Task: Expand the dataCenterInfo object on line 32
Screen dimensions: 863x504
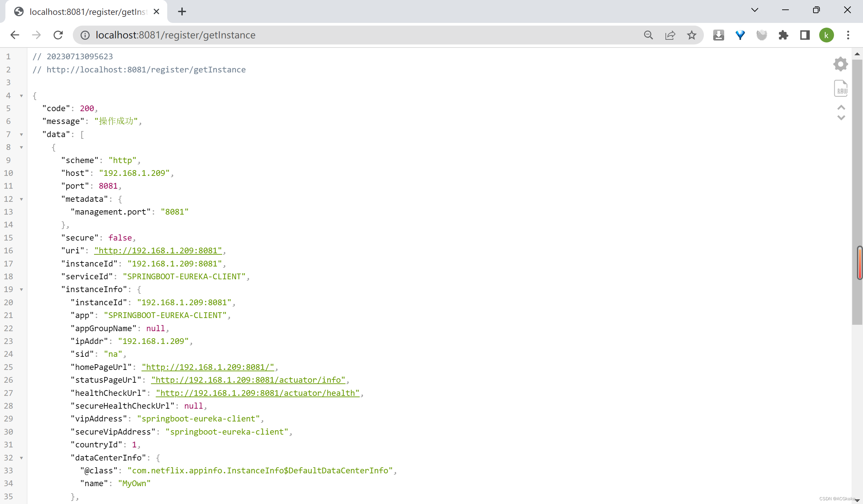Action: tap(22, 457)
